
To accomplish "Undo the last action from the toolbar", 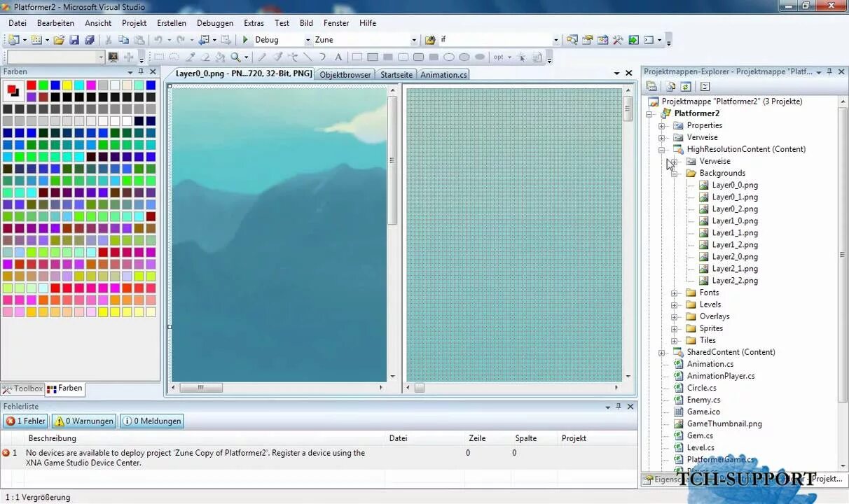I will 158,40.
